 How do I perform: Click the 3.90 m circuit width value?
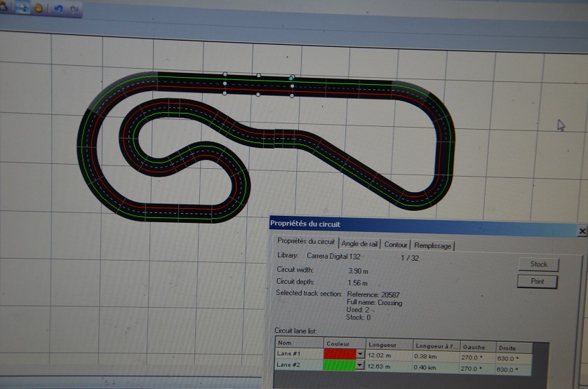(x=358, y=271)
